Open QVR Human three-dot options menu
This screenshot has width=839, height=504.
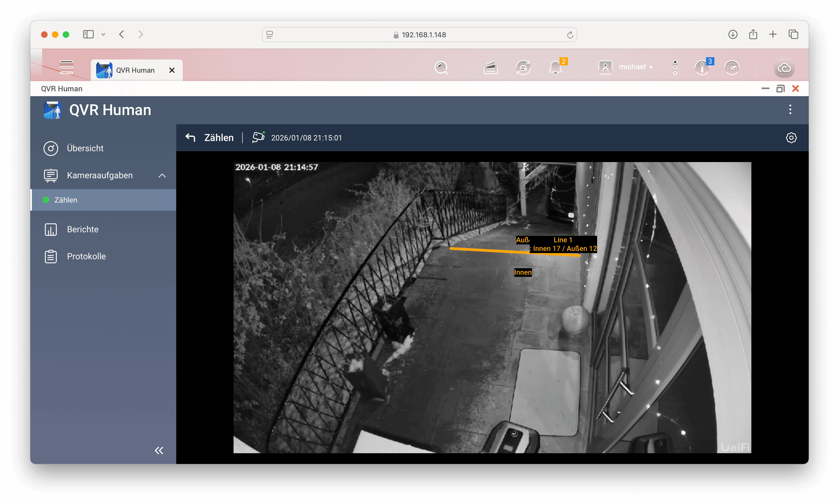point(790,109)
